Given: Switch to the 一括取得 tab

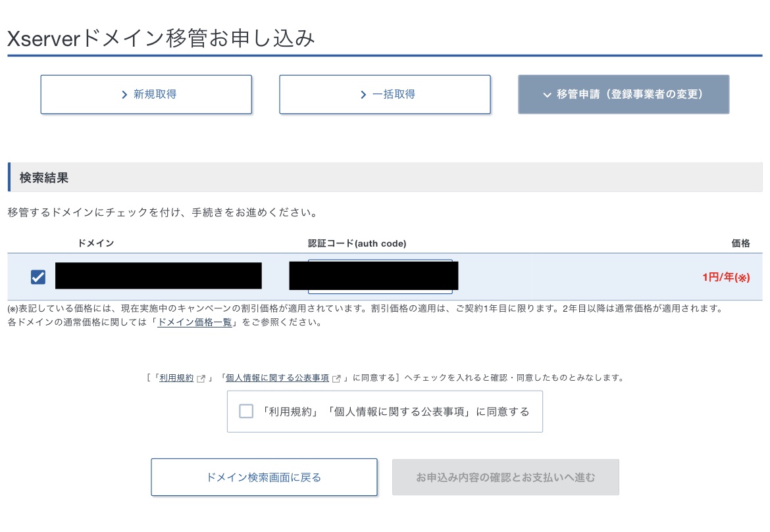Looking at the screenshot, I should [385, 95].
